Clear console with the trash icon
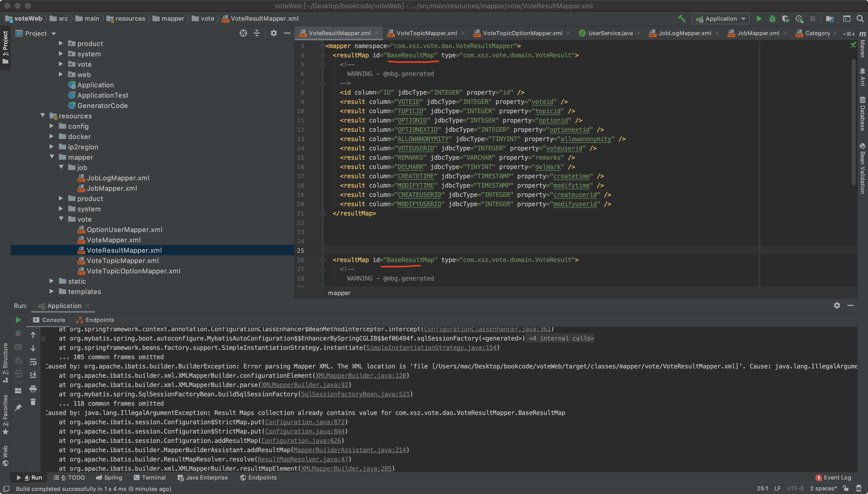The image size is (868, 494). tap(33, 402)
